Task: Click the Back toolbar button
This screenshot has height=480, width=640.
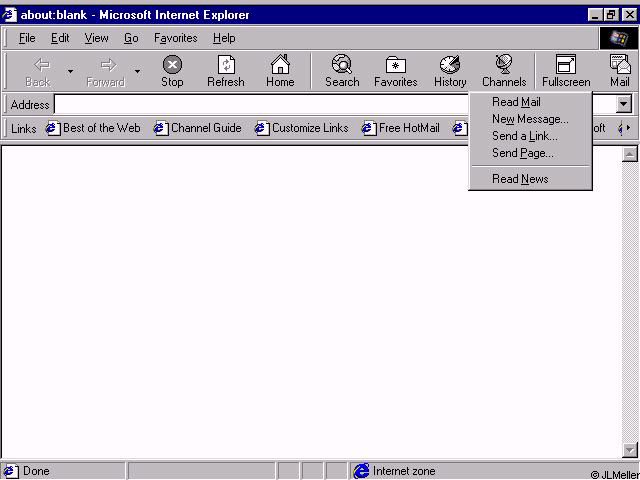Action: click(x=38, y=72)
